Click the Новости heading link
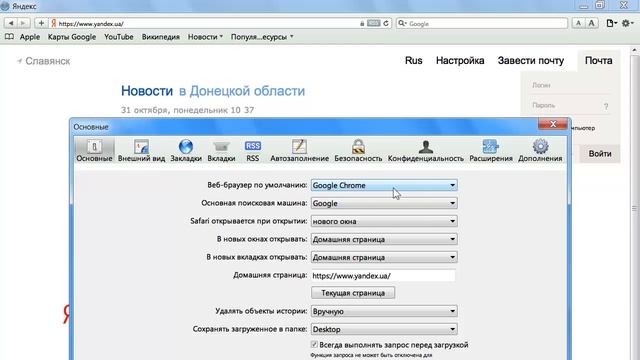 coord(147,91)
